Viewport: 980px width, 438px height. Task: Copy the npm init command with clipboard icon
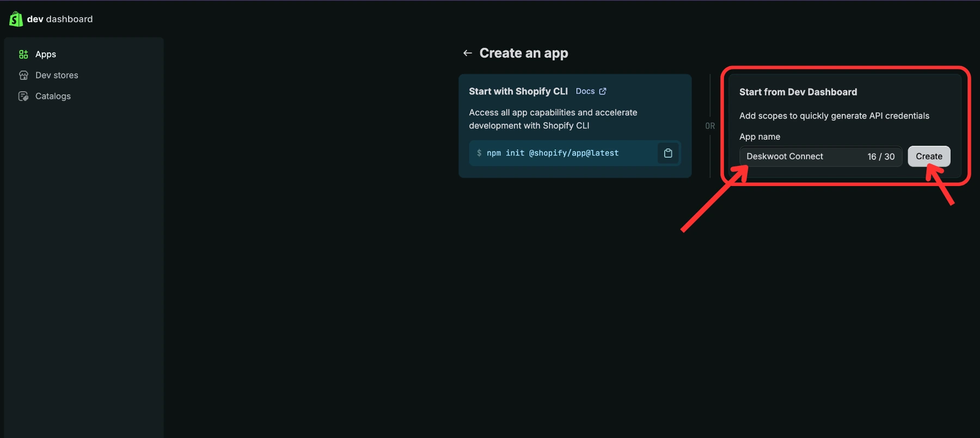[x=668, y=153]
